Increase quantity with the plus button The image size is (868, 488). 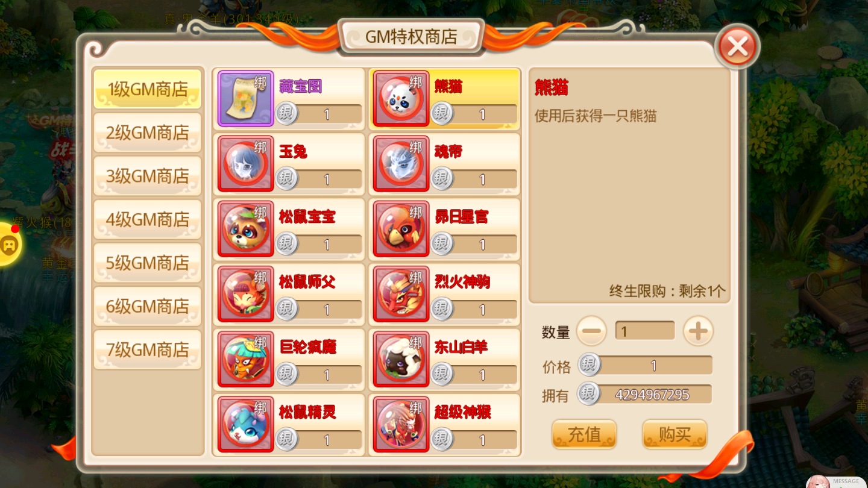click(698, 331)
